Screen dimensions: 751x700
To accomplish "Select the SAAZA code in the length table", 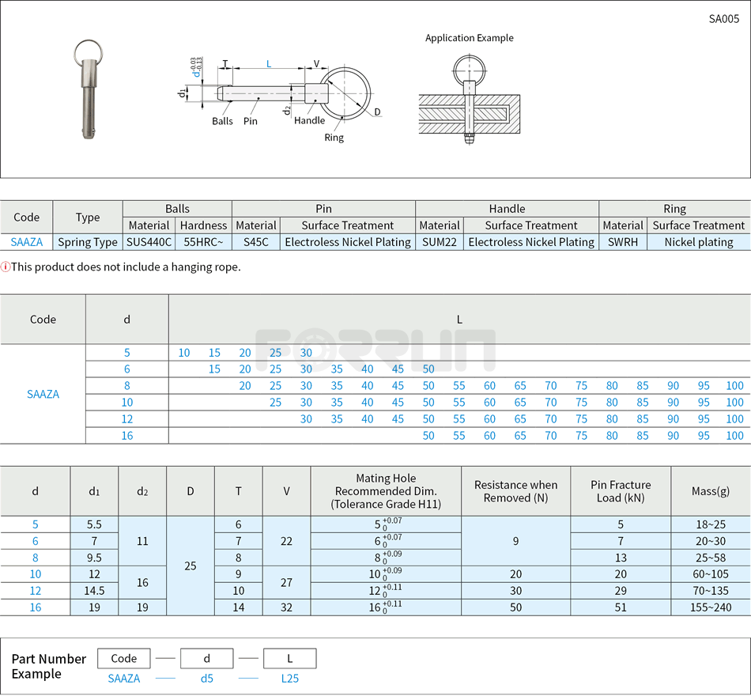I will point(43,394).
